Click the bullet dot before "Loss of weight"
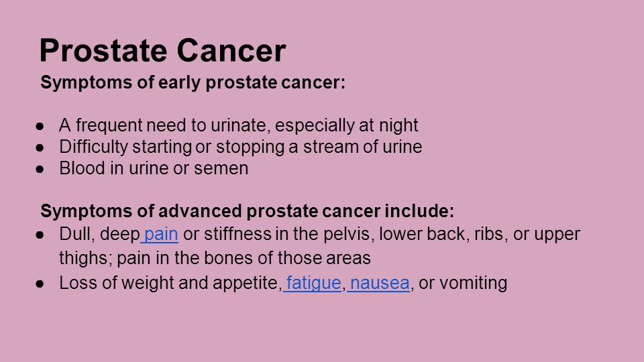This screenshot has width=644, height=362. pos(40,284)
